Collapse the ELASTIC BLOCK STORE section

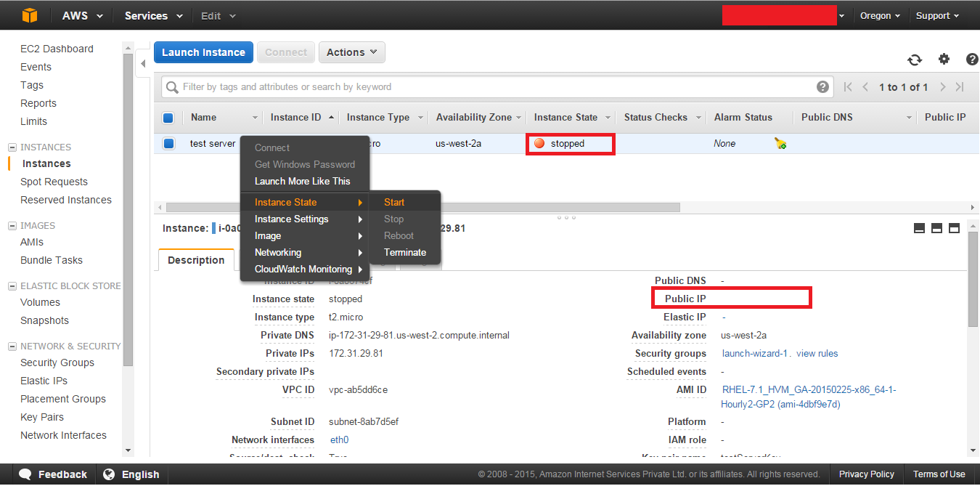(x=12, y=285)
